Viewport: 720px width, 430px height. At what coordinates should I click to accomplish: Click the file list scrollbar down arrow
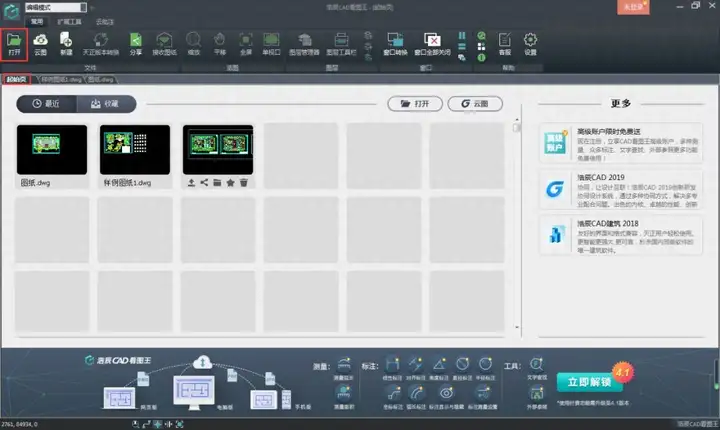point(518,327)
